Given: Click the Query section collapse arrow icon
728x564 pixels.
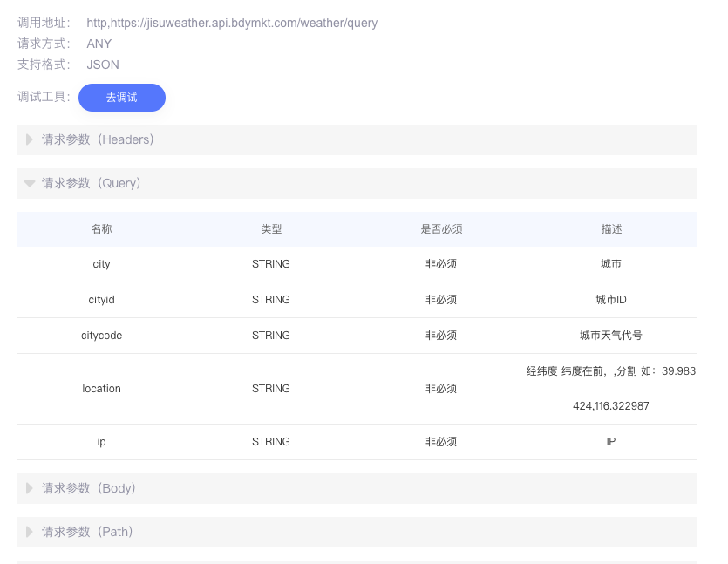Looking at the screenshot, I should pyautogui.click(x=29, y=183).
